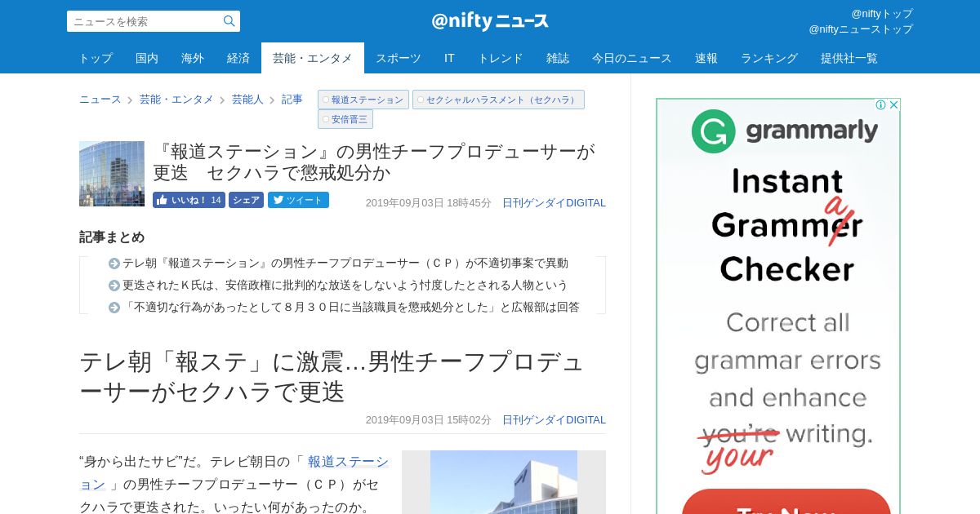980x514 pixels.
Task: Click the 芸能・エンタメ breadcrumb link
Action: tap(176, 100)
